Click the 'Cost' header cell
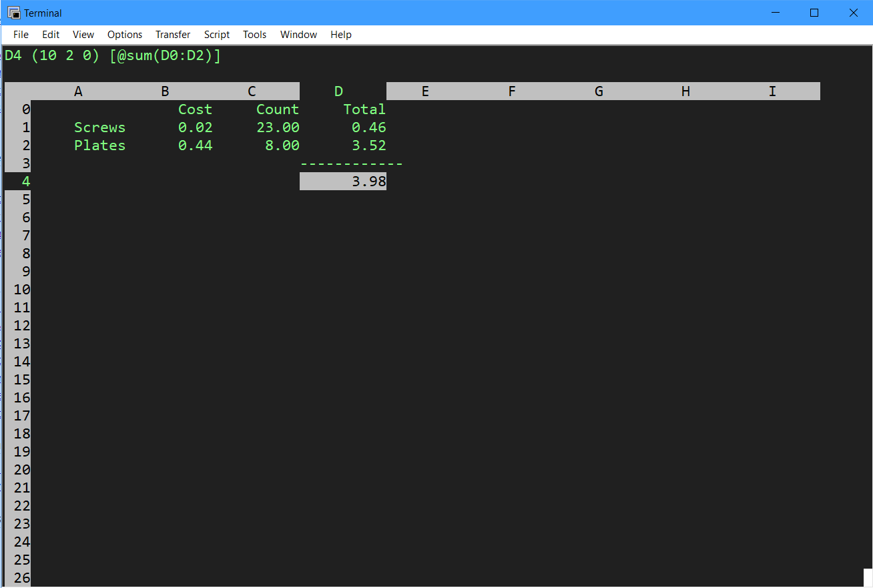Viewport: 873px width, 588px height. tap(195, 109)
